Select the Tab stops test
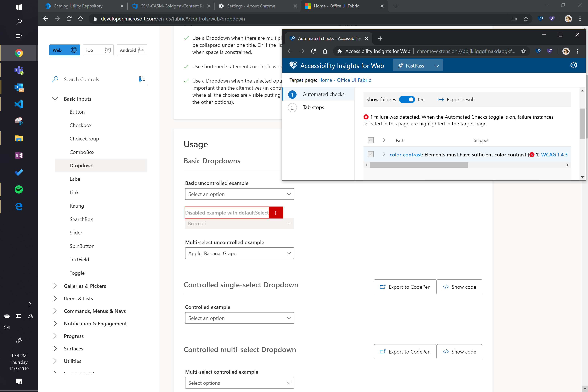The height and width of the screenshot is (392, 588). click(x=313, y=107)
